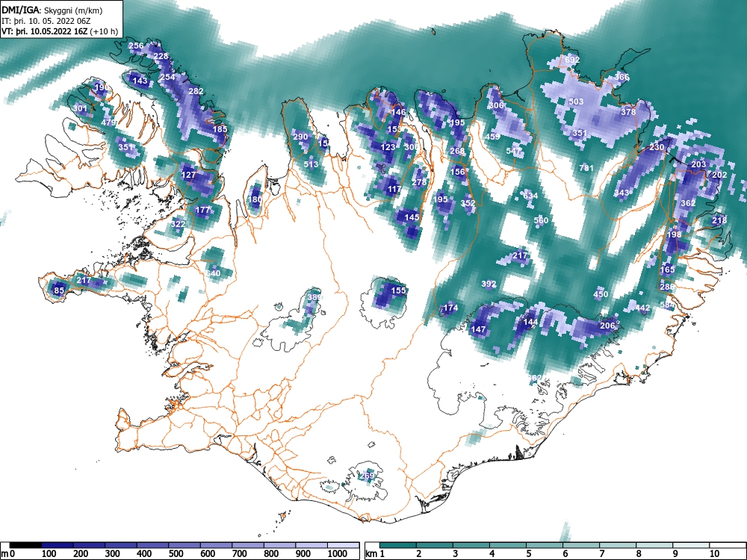
Task: Select the teal 4–5 km legend segment
Action: click(508, 545)
